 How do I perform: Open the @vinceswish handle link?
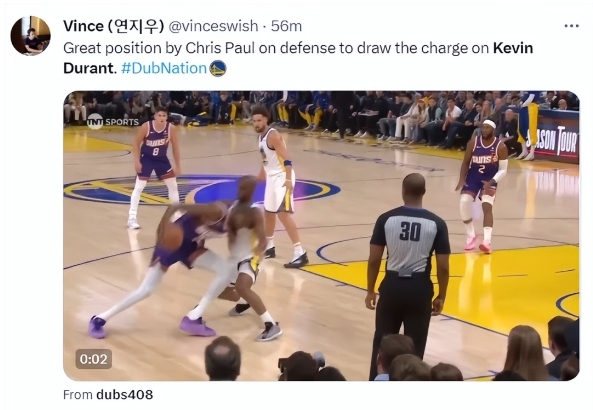pos(213,26)
